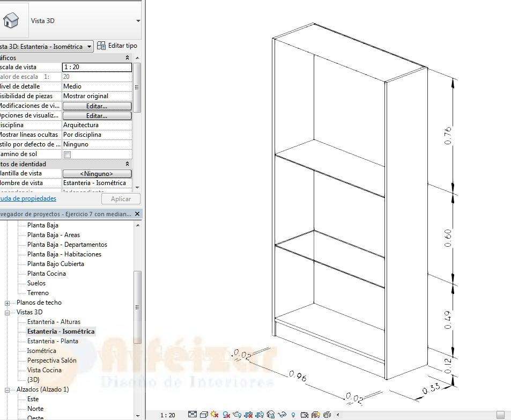This screenshot has width=511, height=420.
Task: Click Editar button for Opciones de visualización
Action: pyautogui.click(x=97, y=116)
